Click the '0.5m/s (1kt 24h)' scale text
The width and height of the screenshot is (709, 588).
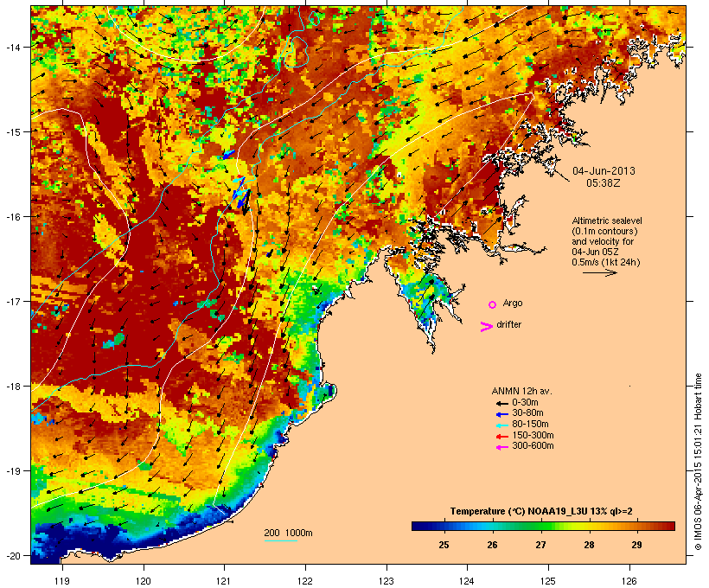pyautogui.click(x=606, y=262)
